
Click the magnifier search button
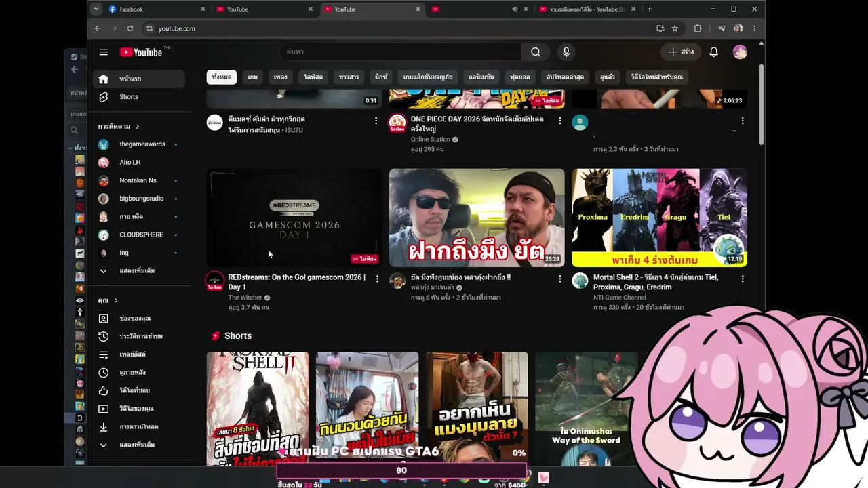coord(536,52)
